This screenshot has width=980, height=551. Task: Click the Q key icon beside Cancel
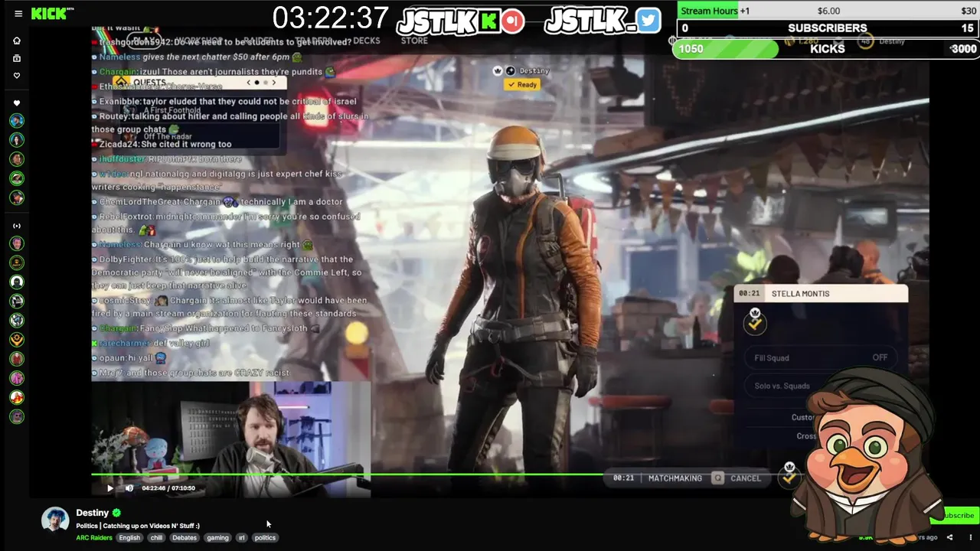coord(717,478)
